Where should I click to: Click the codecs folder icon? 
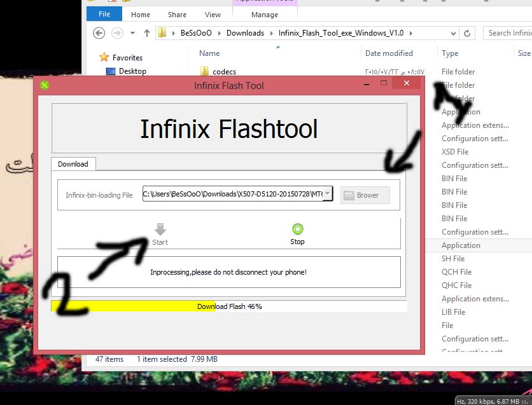(x=204, y=71)
